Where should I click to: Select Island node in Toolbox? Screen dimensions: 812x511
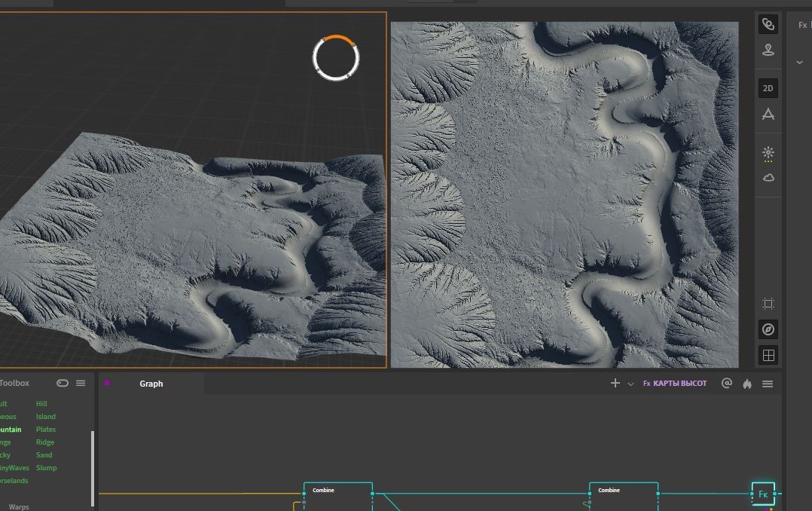point(45,417)
